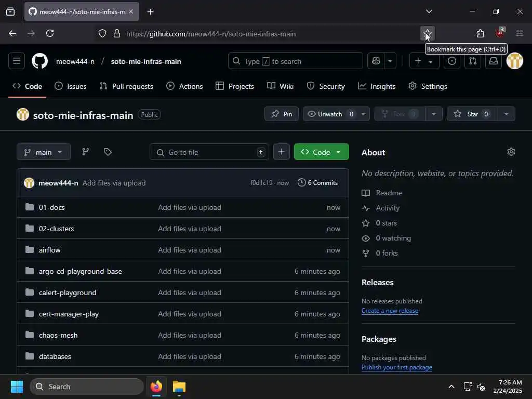Open the Star lists dropdown arrow
This screenshot has width=532, height=399.
coord(507,114)
